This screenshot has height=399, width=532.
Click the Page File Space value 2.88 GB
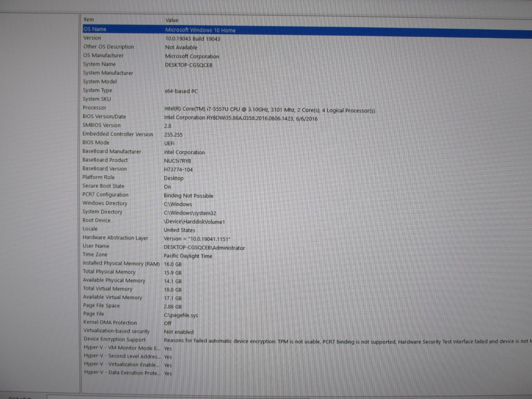click(173, 307)
